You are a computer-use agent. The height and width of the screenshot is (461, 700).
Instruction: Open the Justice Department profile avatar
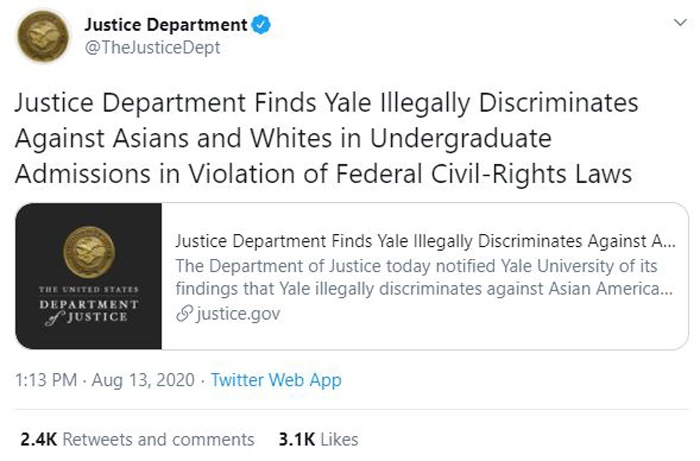coord(43,36)
